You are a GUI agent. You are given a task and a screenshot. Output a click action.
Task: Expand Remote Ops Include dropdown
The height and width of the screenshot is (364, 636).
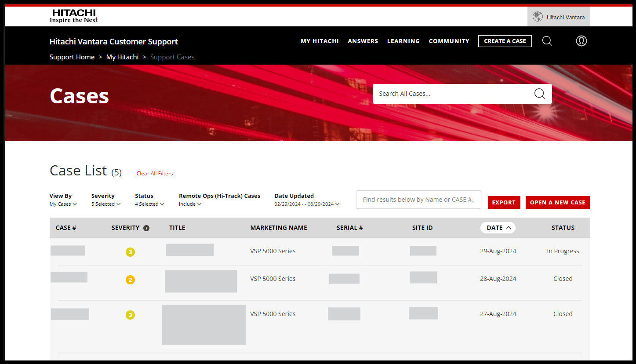(190, 204)
